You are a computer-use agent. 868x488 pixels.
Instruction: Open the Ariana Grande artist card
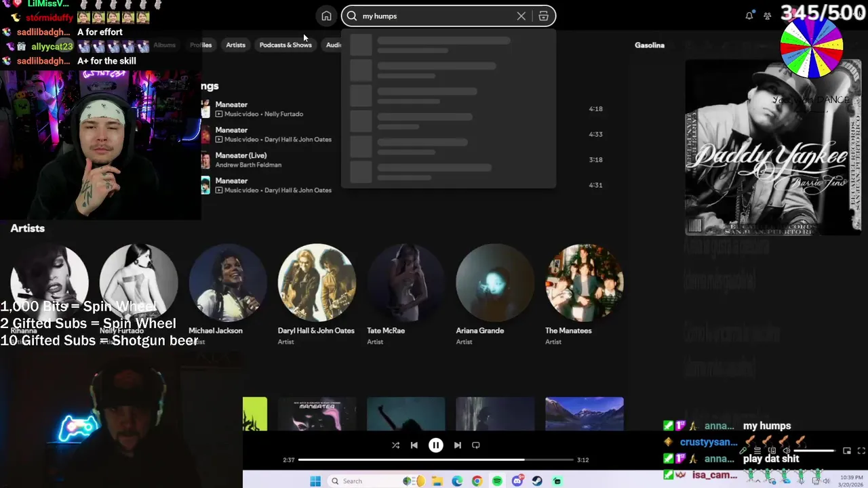point(495,294)
